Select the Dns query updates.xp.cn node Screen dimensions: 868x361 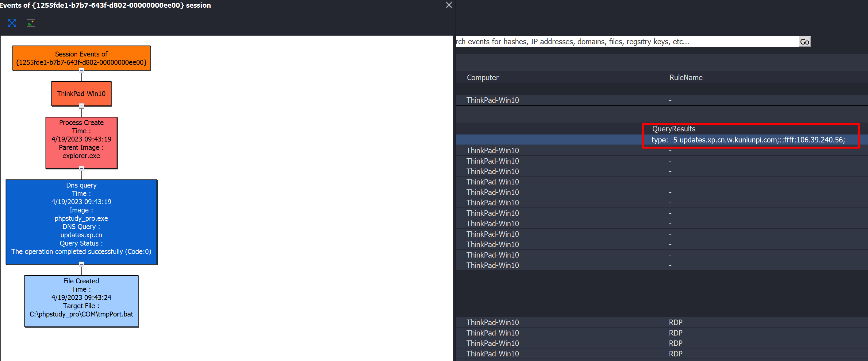(82, 222)
